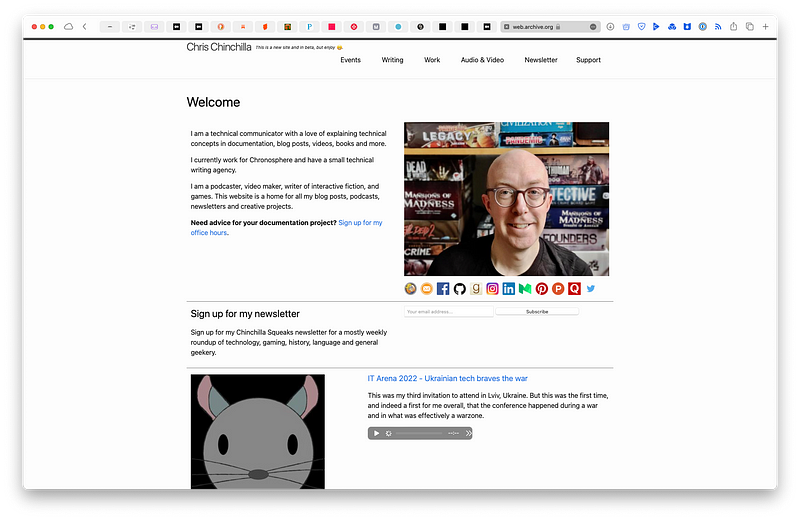The width and height of the screenshot is (800, 520).
Task: Go back with the browser back arrow
Action: pos(85,27)
